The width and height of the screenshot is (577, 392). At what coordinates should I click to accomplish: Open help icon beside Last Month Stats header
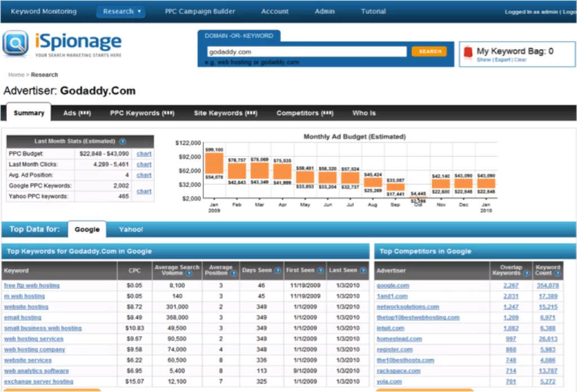[x=123, y=141]
